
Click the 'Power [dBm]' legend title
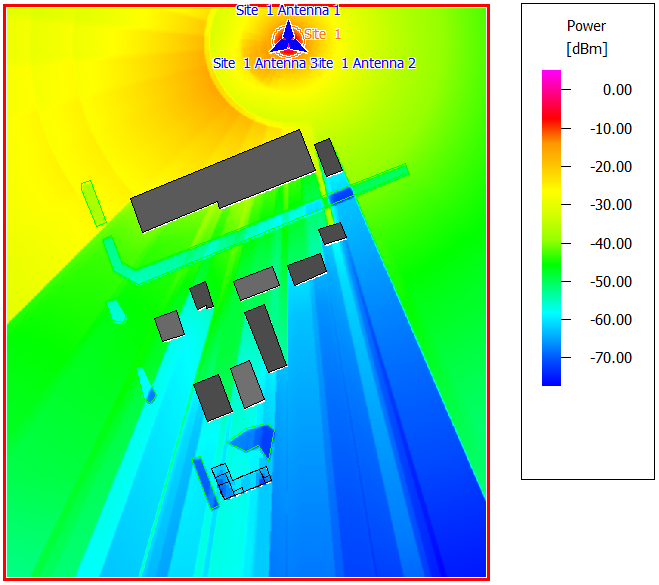(586, 37)
